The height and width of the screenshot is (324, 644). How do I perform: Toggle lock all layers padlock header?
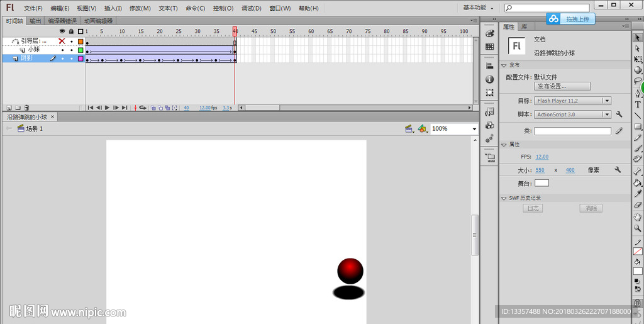tap(71, 31)
